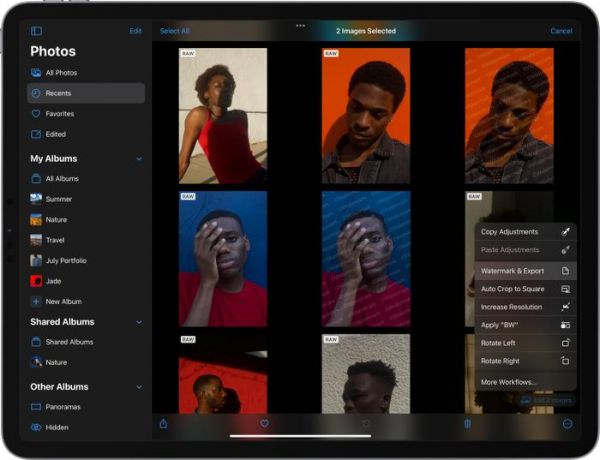Collapse the Other Albums section chevron
This screenshot has width=600, height=460.
click(x=139, y=387)
